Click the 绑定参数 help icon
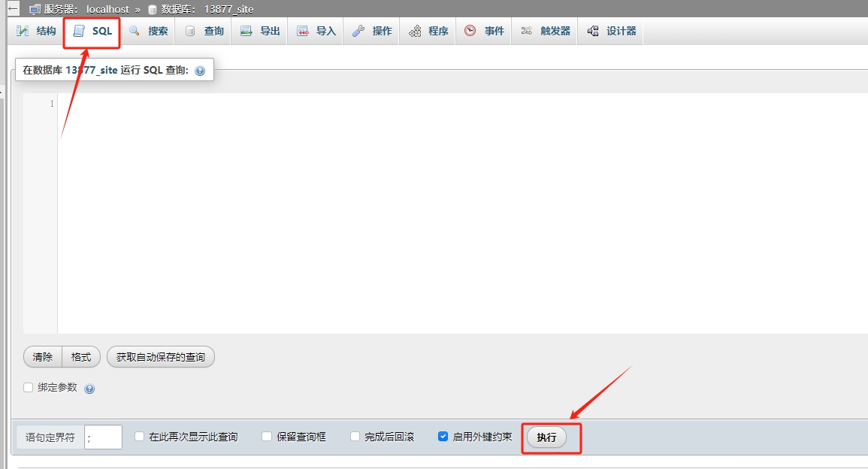868x469 pixels. [89, 389]
